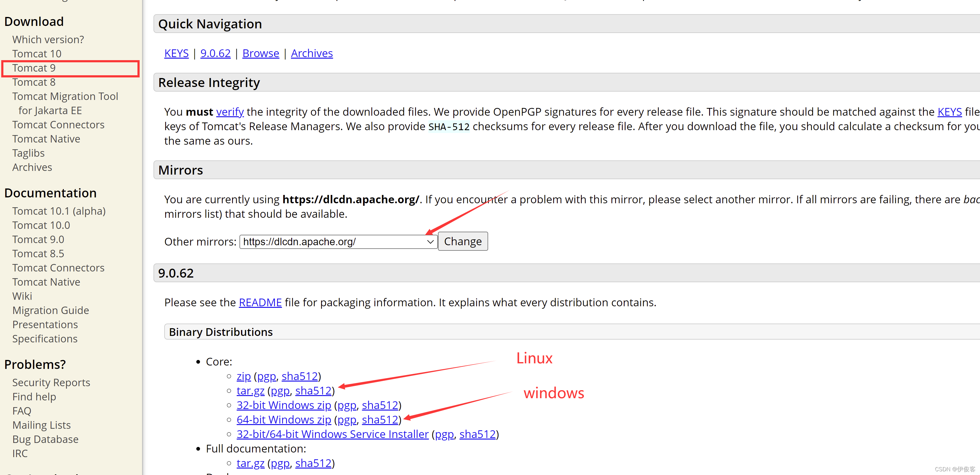Select Tomcat 10 in Download sidebar
Image resolution: width=980 pixels, height=475 pixels.
pyautogui.click(x=37, y=54)
